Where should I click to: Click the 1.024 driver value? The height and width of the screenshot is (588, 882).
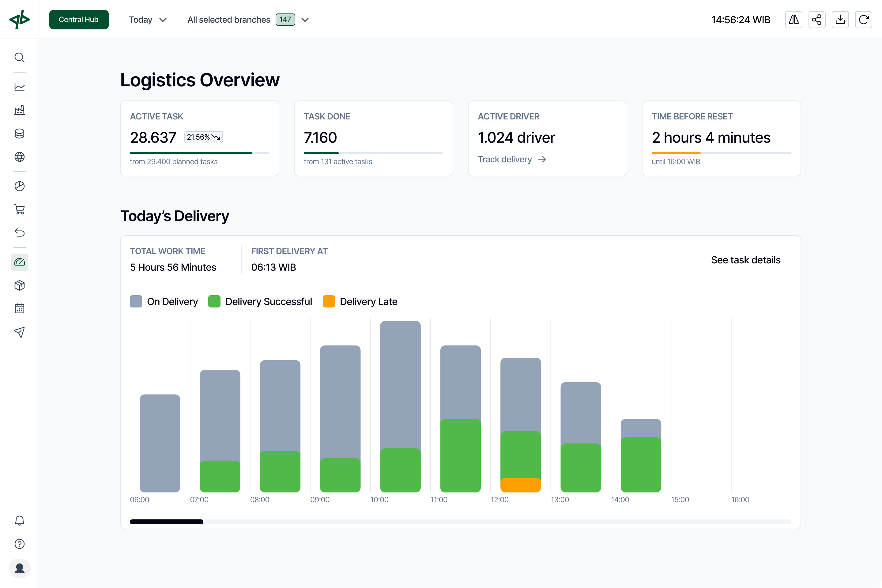click(516, 138)
